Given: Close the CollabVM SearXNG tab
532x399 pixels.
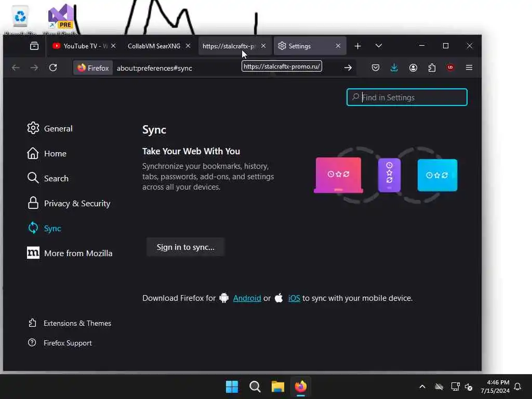Looking at the screenshot, I should click(188, 46).
